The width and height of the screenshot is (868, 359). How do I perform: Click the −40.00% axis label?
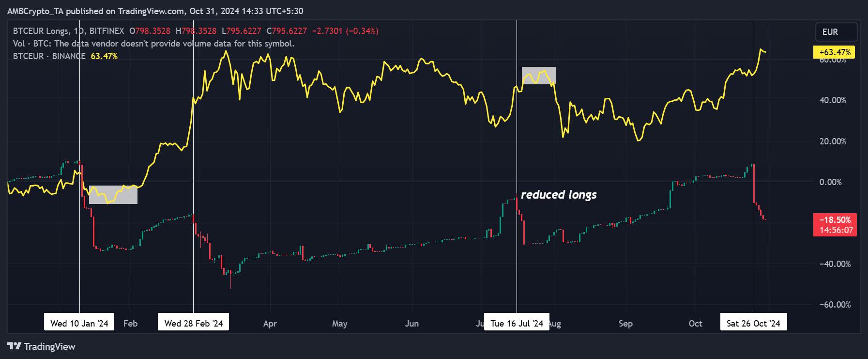[835, 264]
